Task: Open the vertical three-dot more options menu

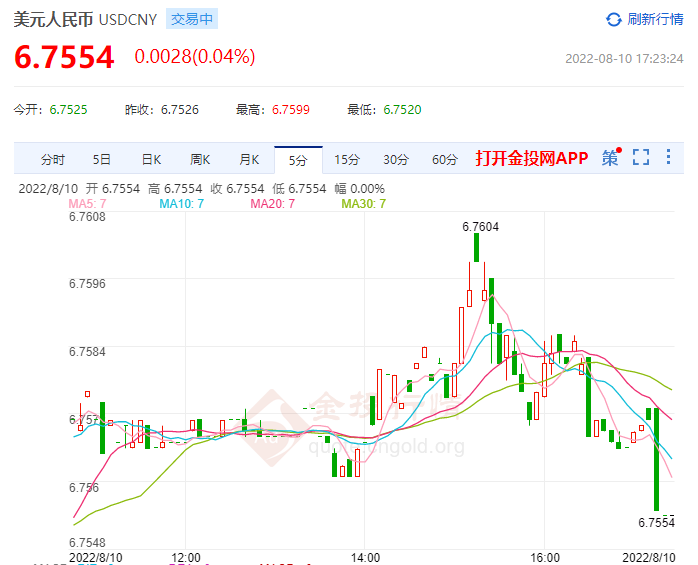Action: [x=668, y=158]
